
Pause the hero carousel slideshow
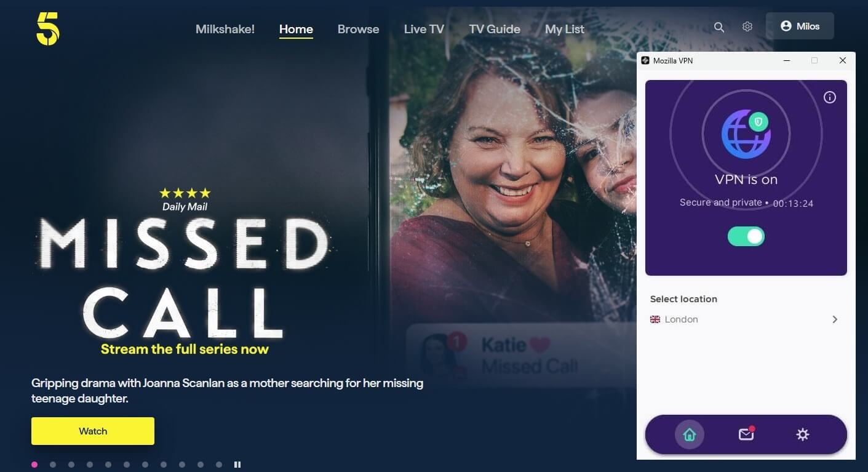tap(237, 465)
